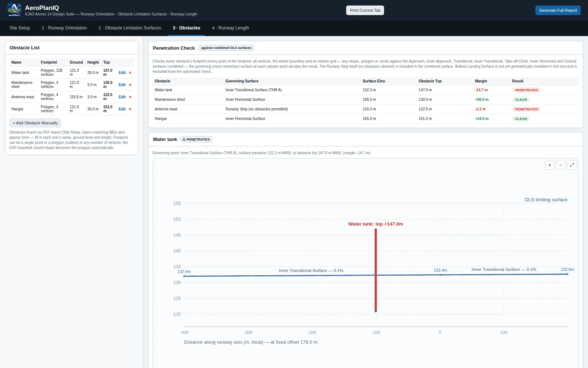Image resolution: width=588 pixels, height=368 pixels.
Task: Switch to Runway Orientation tab
Action: pyautogui.click(x=64, y=28)
